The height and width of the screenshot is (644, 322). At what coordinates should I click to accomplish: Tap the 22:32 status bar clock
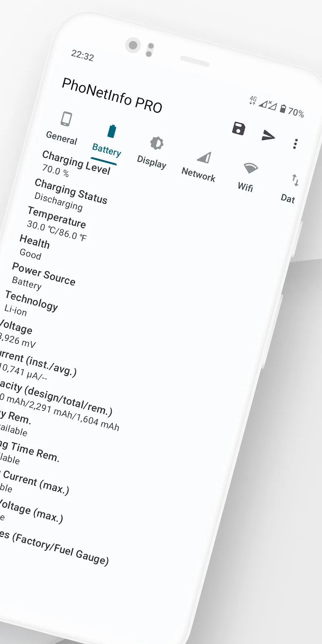pos(83,55)
